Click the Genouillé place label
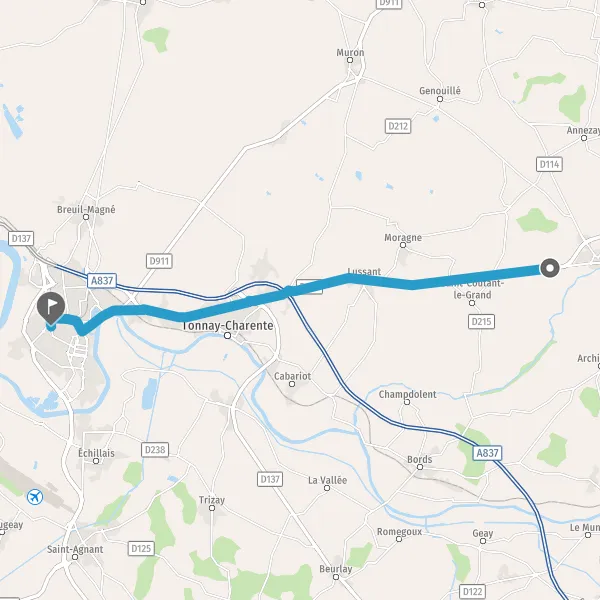The height and width of the screenshot is (600, 600). pyautogui.click(x=440, y=91)
